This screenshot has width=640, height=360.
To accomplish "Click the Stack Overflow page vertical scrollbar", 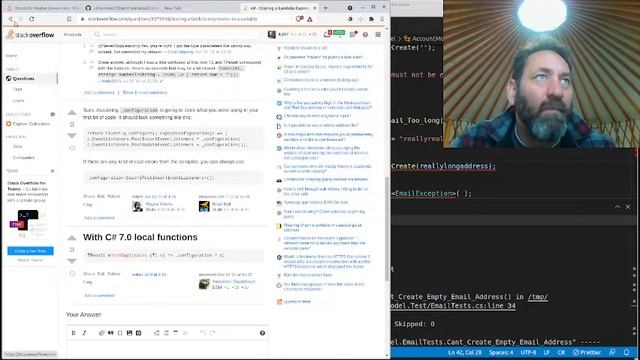I will pos(387,229).
